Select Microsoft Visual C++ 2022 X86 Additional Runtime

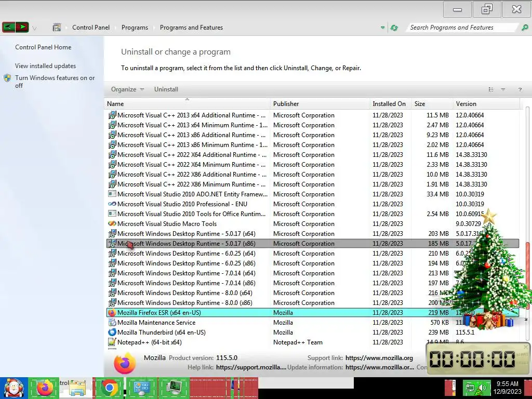[312, 174]
